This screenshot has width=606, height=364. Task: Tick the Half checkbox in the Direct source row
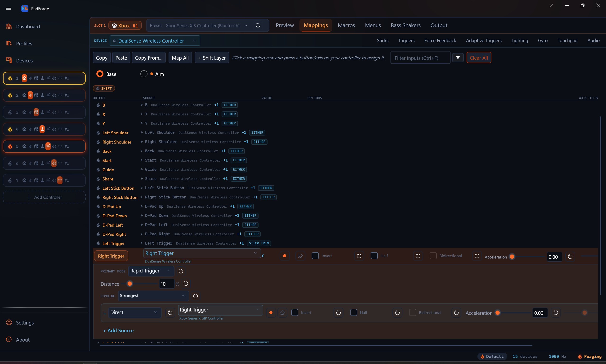(354, 313)
